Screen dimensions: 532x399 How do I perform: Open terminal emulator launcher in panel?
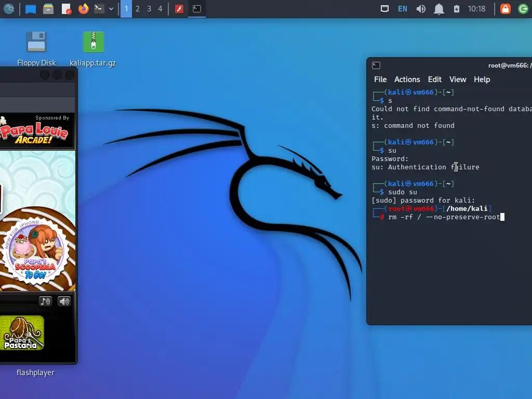[99, 9]
